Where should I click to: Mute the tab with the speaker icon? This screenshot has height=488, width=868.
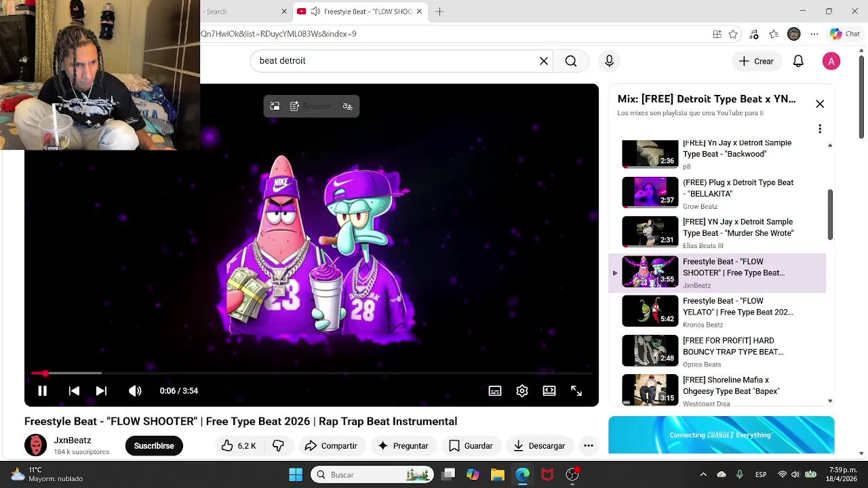click(315, 12)
